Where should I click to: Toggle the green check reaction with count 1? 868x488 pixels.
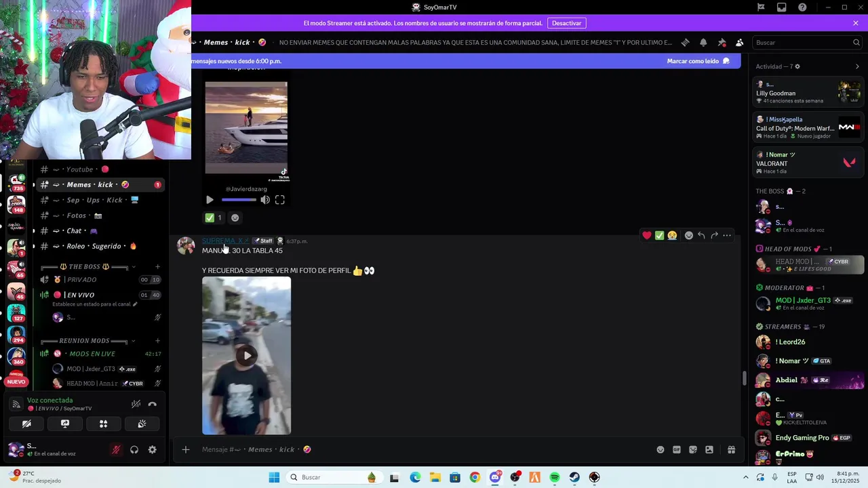pos(214,218)
